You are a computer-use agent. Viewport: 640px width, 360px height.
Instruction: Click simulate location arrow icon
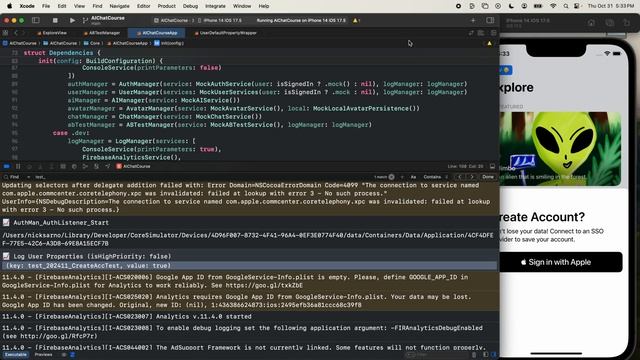(108, 167)
